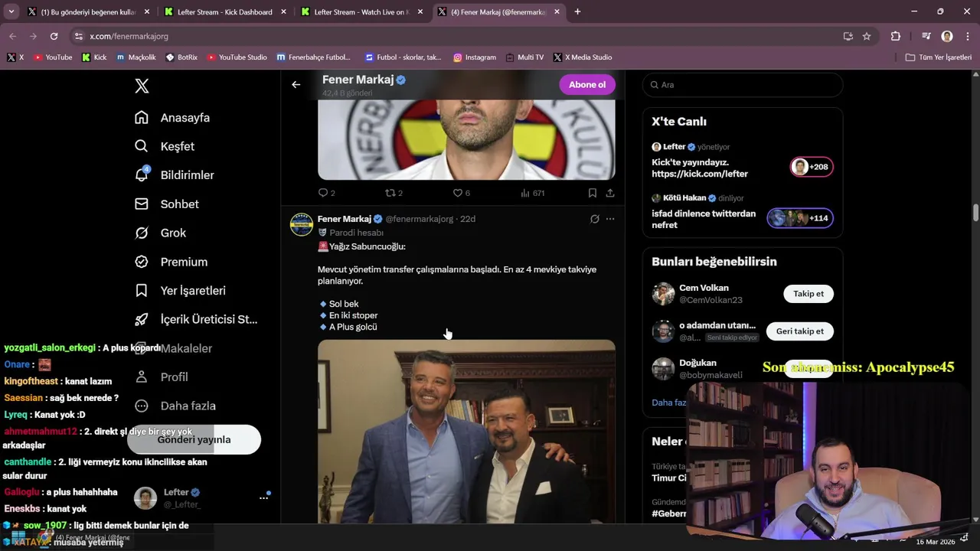Click page vertical scrollbar thumb

pyautogui.click(x=975, y=212)
